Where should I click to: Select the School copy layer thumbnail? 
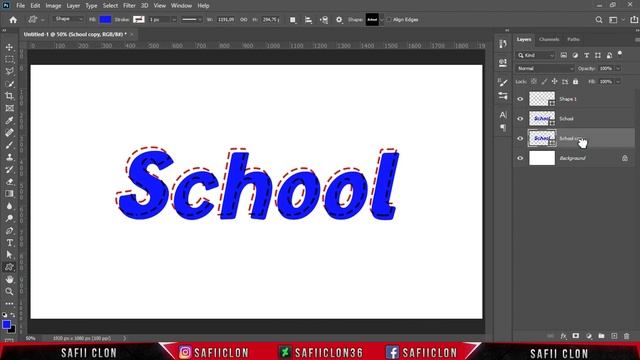[x=542, y=138]
